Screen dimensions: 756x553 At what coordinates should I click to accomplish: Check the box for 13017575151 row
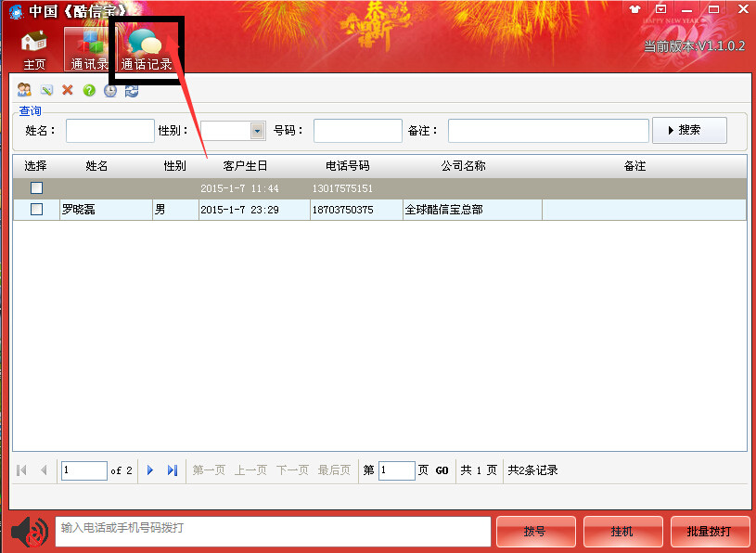point(37,187)
